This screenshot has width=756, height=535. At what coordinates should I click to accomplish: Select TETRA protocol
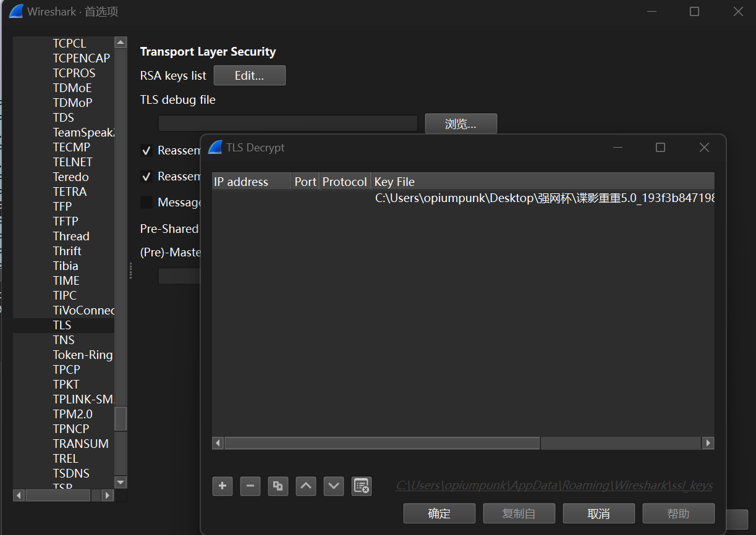(70, 192)
